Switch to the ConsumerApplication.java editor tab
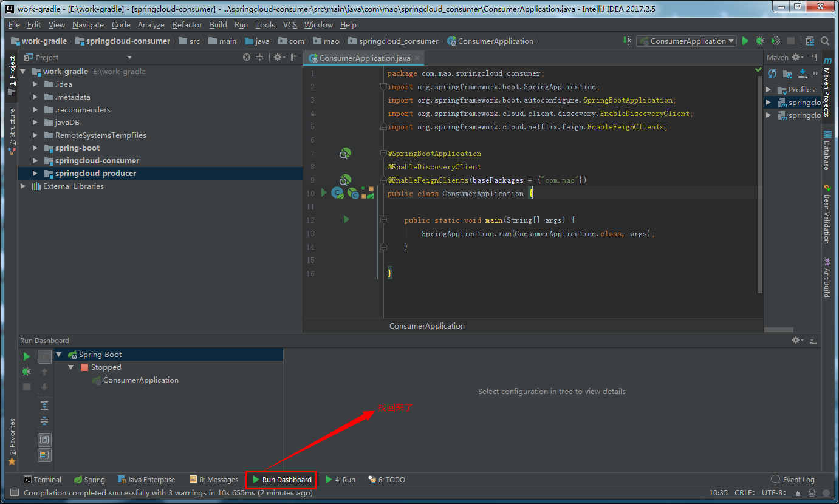 [365, 58]
